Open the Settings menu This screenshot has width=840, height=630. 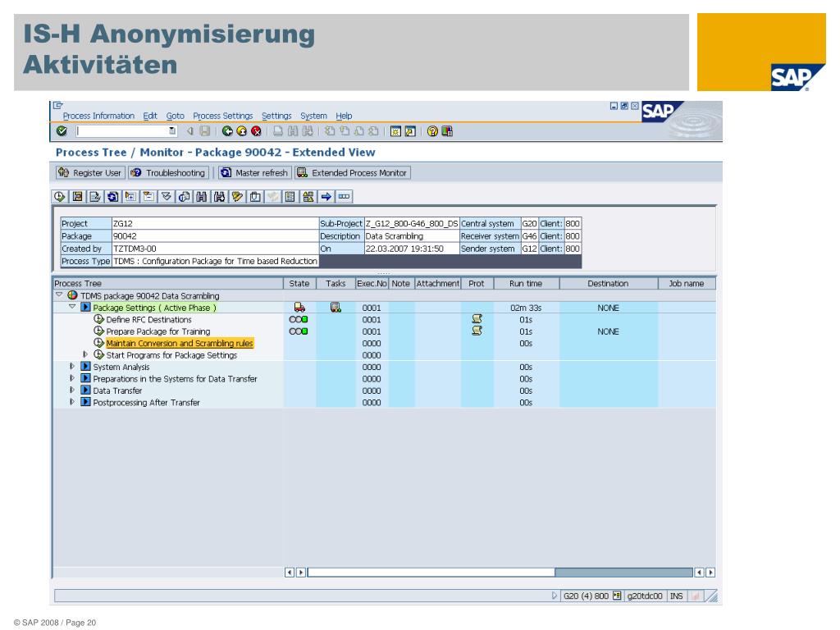276,116
